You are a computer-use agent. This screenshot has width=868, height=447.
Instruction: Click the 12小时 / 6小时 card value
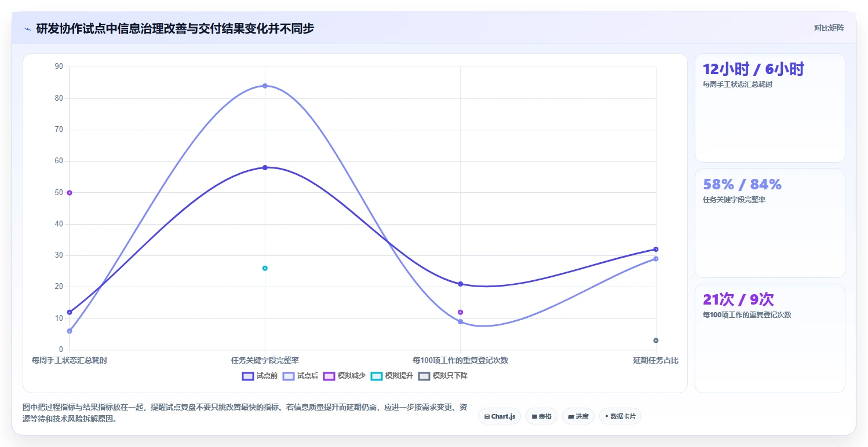[753, 69]
